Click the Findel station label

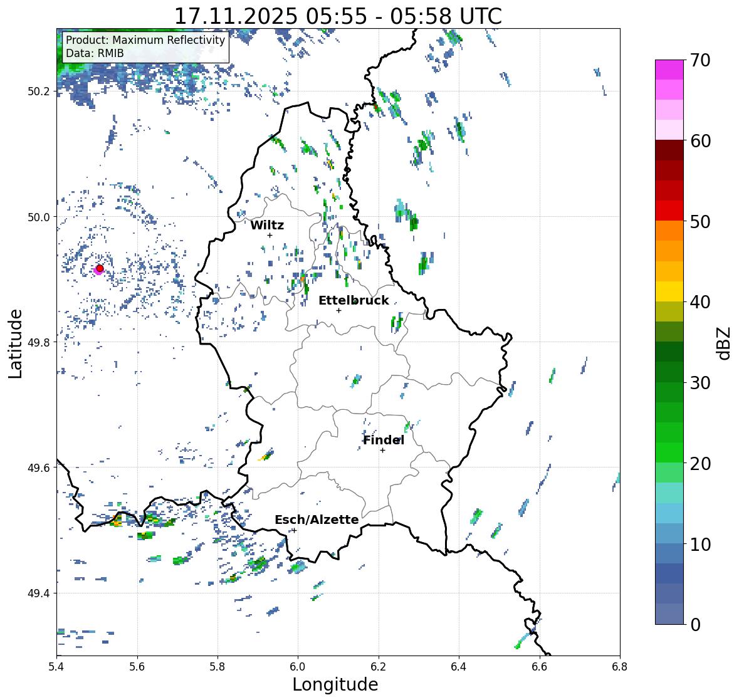click(383, 440)
